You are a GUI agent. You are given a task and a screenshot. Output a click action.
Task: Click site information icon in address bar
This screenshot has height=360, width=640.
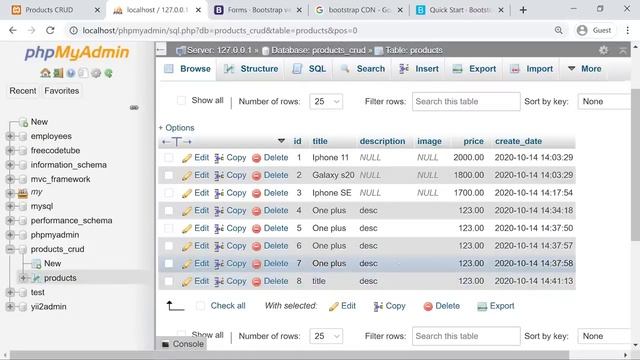73,30
